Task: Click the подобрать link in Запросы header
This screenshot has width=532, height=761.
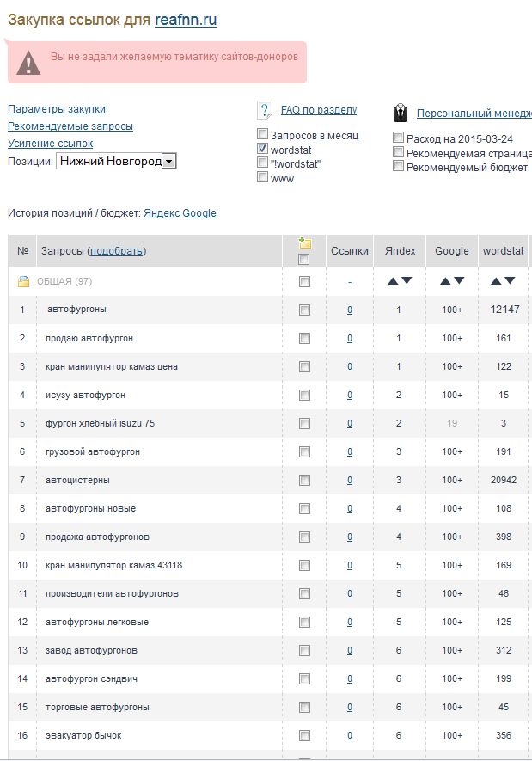Action: [116, 251]
